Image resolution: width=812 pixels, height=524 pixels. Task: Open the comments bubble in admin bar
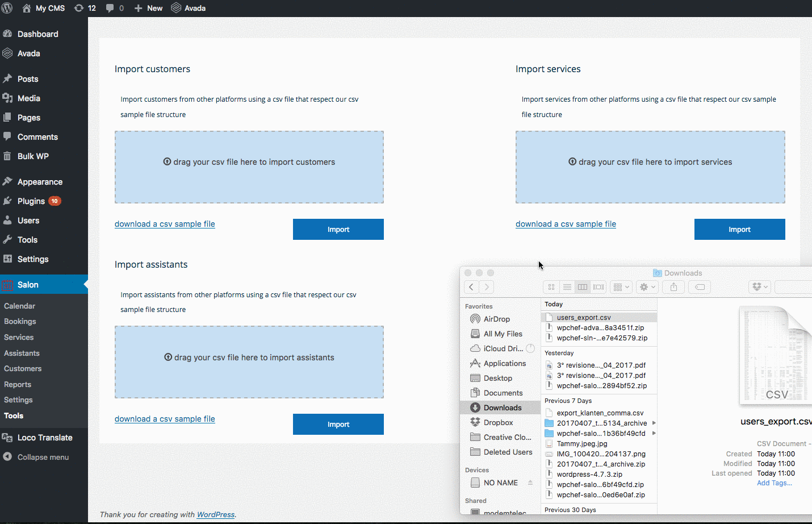(114, 8)
